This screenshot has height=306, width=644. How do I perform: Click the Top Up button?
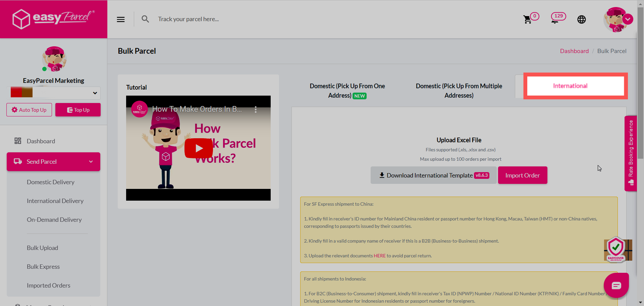pyautogui.click(x=78, y=110)
